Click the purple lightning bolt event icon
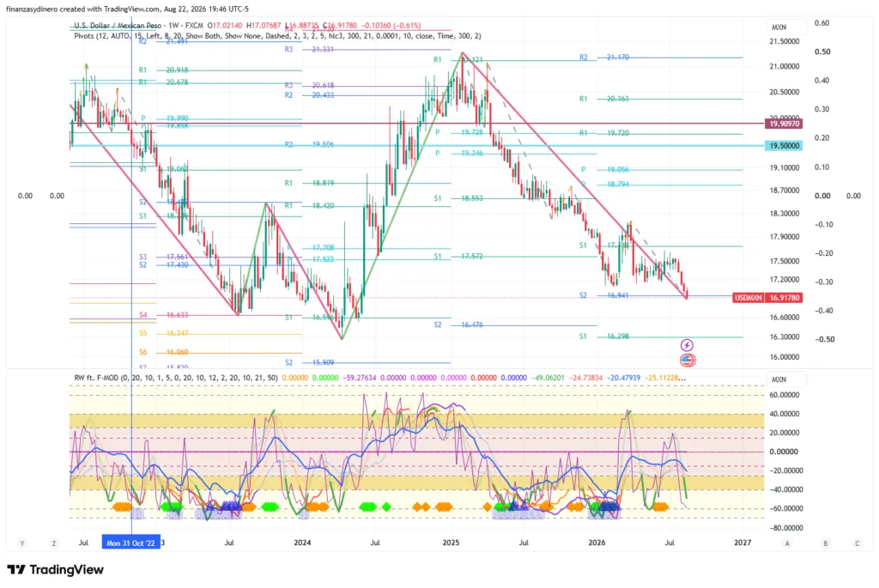The height and width of the screenshot is (588, 879). point(687,345)
